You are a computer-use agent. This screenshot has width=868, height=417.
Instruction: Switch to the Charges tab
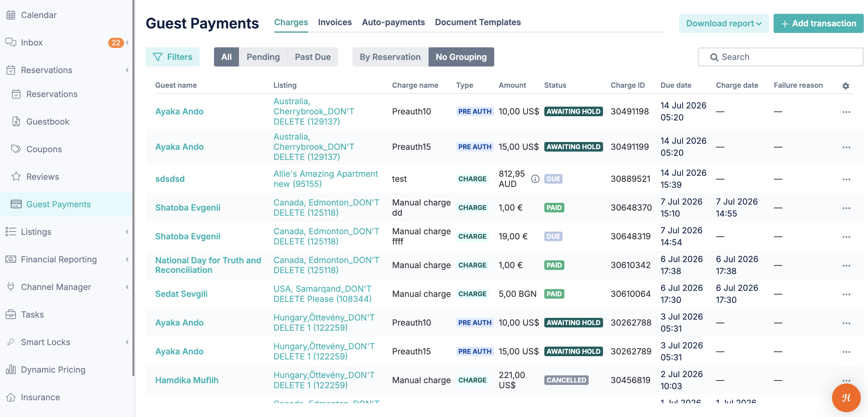click(x=291, y=22)
